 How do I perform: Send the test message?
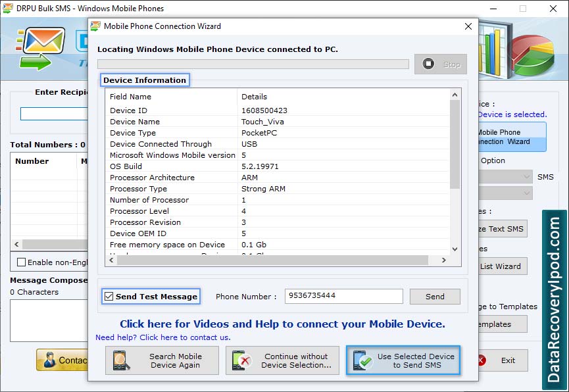pos(435,297)
